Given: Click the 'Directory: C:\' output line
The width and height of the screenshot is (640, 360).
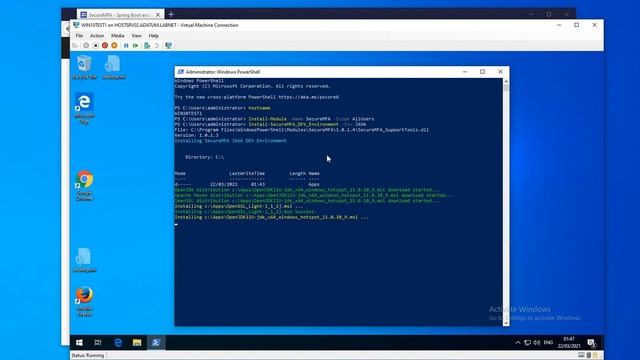Looking at the screenshot, I should coord(204,157).
